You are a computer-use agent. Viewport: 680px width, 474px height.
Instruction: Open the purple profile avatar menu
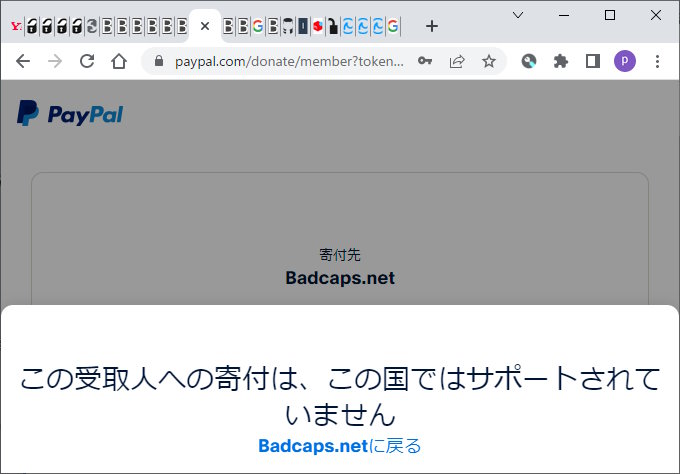point(625,61)
